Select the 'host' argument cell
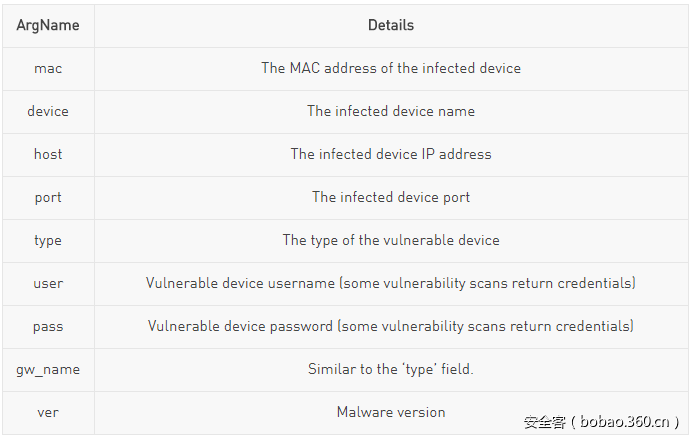Screen dimensions: 694x440 click(x=48, y=154)
